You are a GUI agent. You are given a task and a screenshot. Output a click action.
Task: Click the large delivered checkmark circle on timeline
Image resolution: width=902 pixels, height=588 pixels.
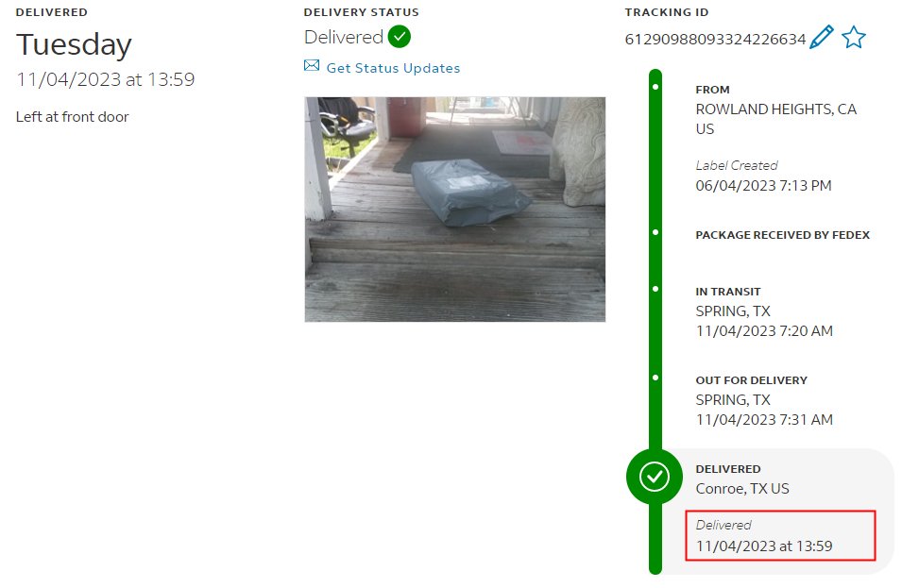655,477
